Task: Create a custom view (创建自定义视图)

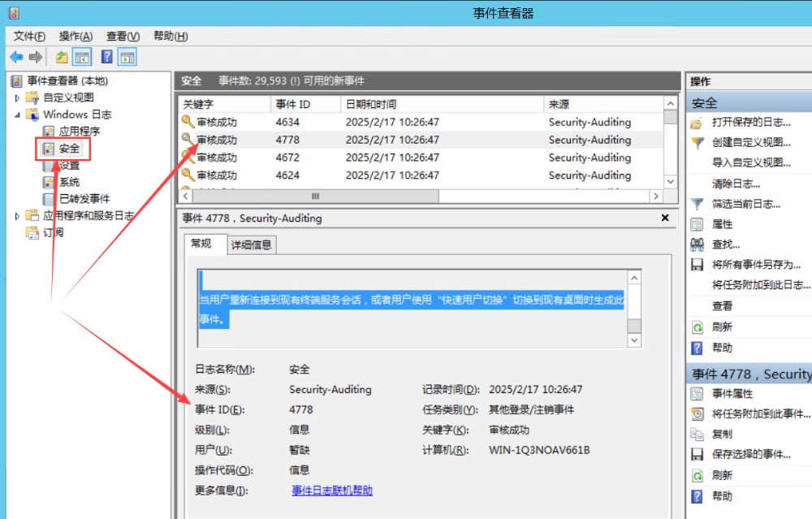Action: click(x=750, y=142)
